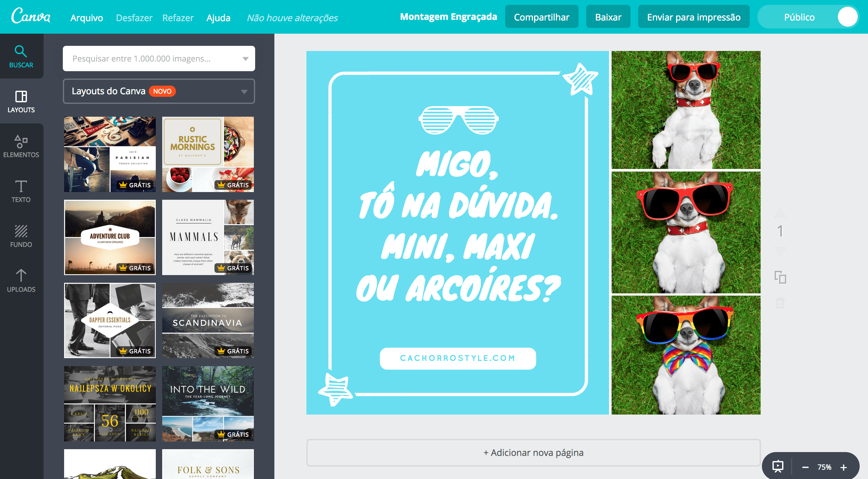The width and height of the screenshot is (868, 479).
Task: Add a new page to design
Action: pyautogui.click(x=533, y=452)
